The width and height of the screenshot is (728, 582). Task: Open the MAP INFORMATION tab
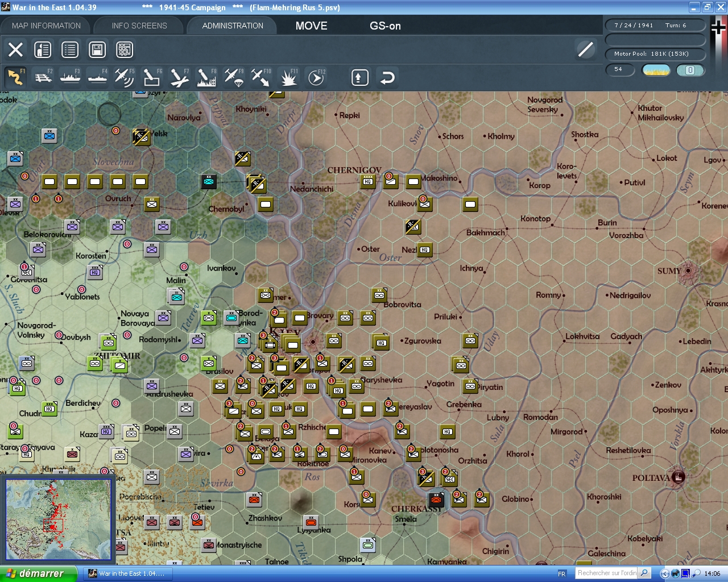pyautogui.click(x=46, y=26)
